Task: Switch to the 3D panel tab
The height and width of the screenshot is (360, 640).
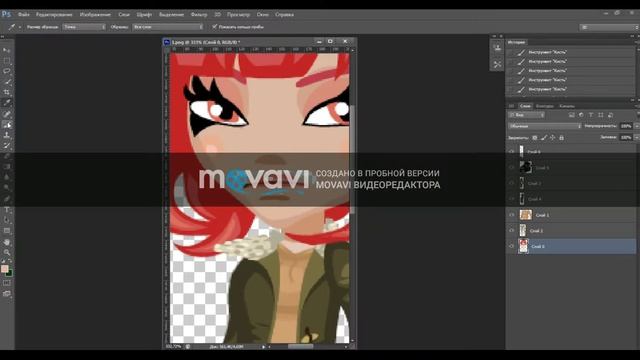Action: 511,106
